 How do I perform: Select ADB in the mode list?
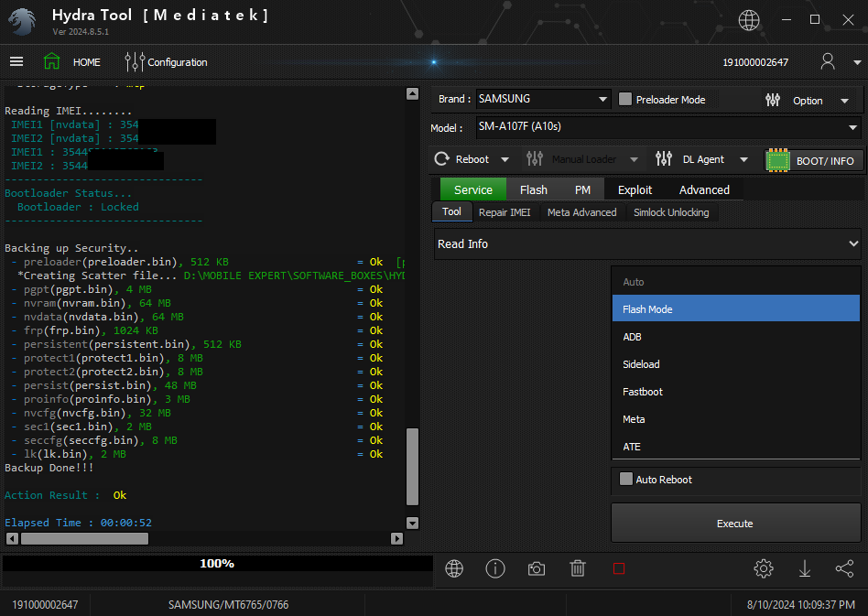[736, 337]
